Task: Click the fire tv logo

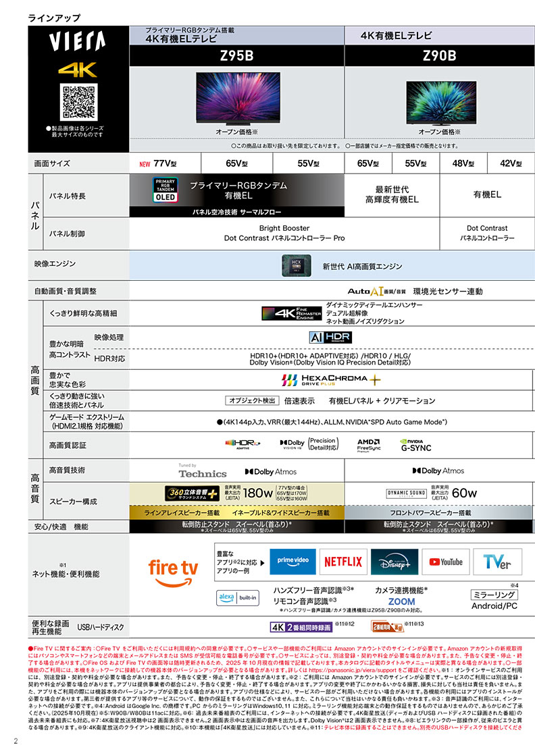Action: 173,569
